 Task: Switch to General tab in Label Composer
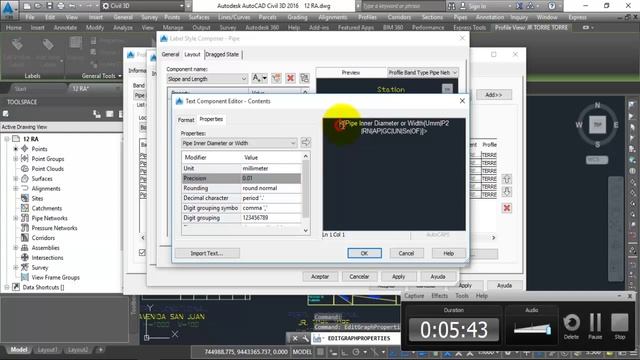(170, 54)
